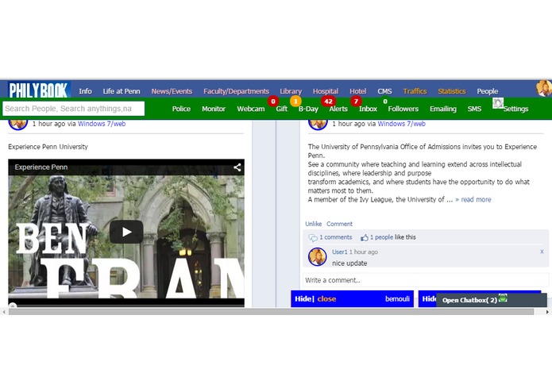Click the Search People input field
The height and width of the screenshot is (392, 552).
pos(74,109)
